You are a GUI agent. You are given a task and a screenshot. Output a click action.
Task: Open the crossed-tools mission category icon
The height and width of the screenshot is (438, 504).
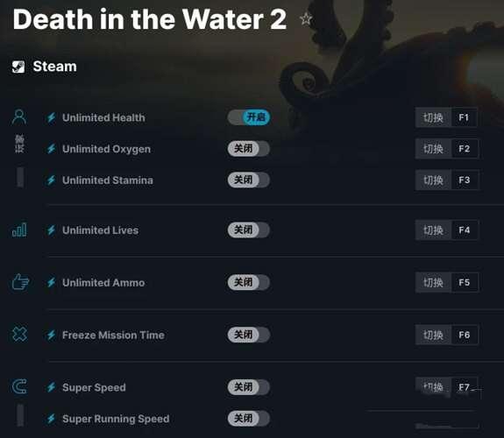19,335
